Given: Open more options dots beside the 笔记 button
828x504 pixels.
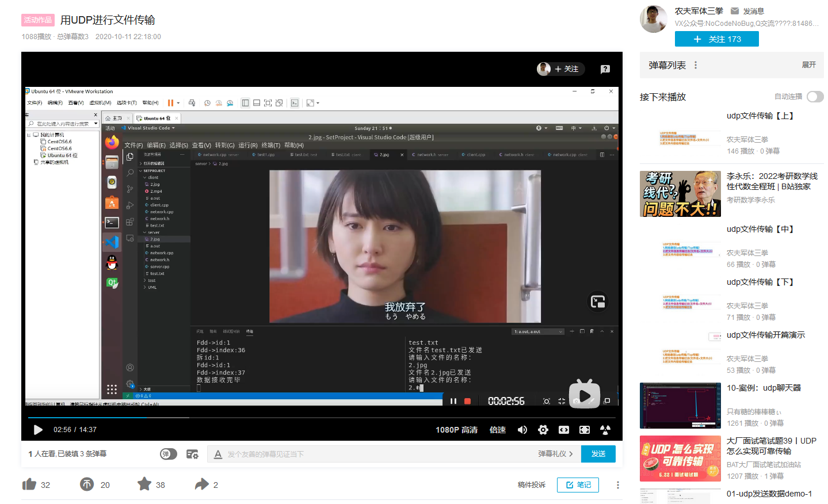Looking at the screenshot, I should coord(618,485).
